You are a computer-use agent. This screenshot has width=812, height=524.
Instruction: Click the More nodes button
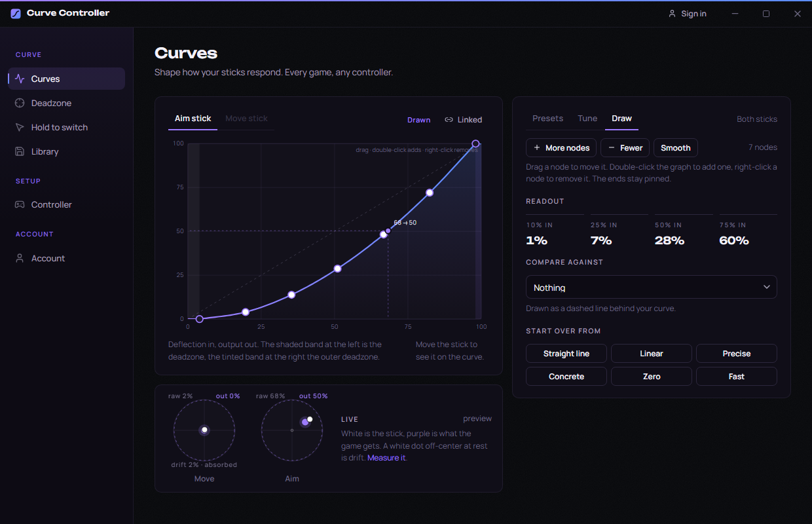[561, 148]
